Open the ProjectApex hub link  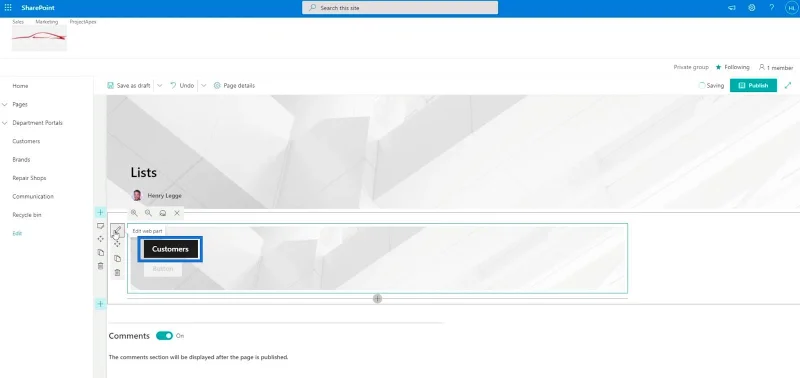[x=83, y=22]
